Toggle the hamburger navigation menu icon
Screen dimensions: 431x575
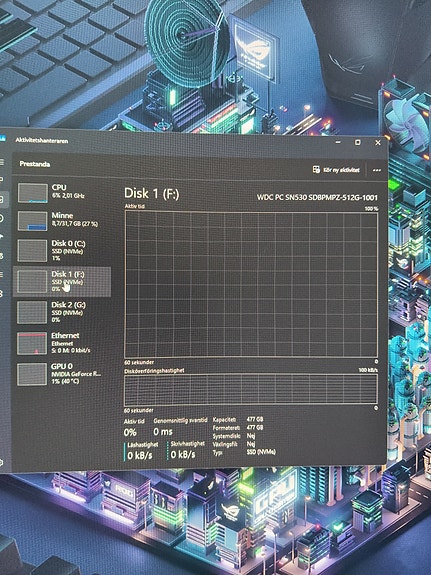(1, 162)
